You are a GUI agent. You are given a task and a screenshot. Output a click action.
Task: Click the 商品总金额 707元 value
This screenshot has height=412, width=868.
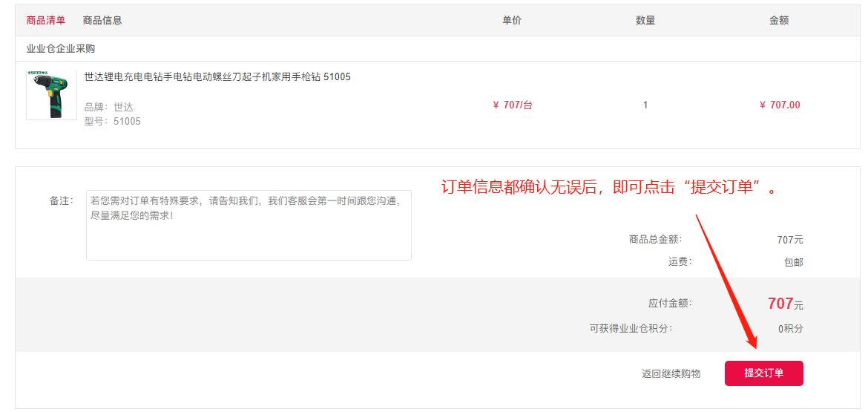pyautogui.click(x=789, y=240)
